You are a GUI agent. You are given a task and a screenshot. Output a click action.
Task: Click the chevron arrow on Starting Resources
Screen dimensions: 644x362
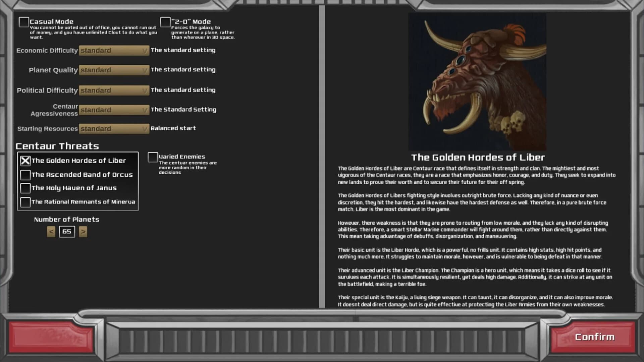(x=144, y=129)
